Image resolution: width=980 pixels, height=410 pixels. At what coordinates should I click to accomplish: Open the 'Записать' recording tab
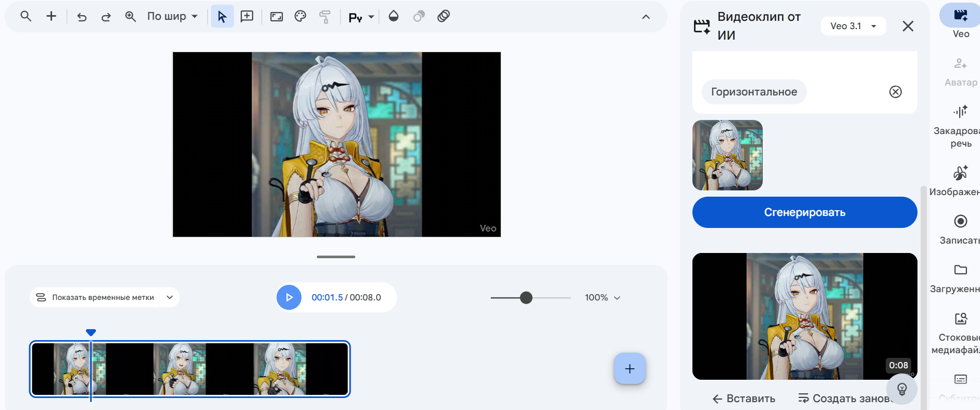[960, 230]
